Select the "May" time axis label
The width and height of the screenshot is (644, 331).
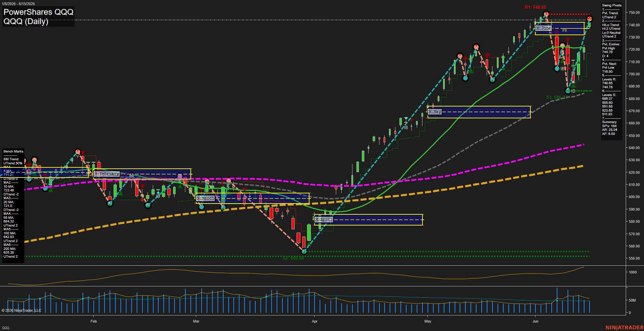coord(428,321)
